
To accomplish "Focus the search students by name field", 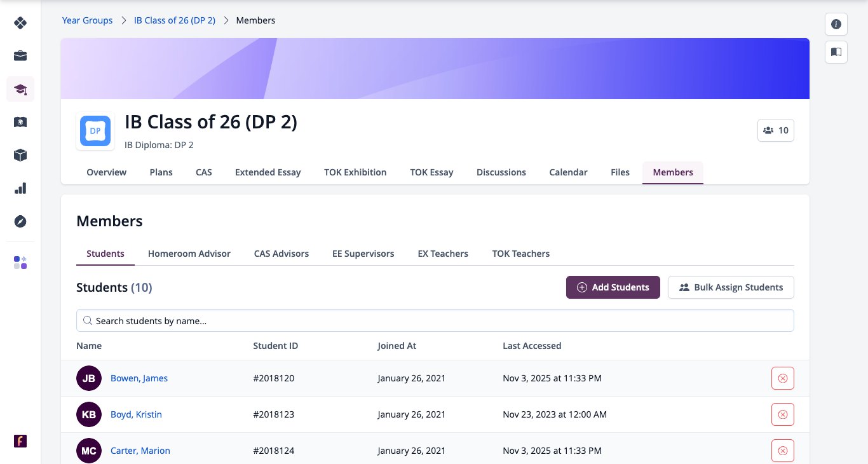I will [x=435, y=320].
